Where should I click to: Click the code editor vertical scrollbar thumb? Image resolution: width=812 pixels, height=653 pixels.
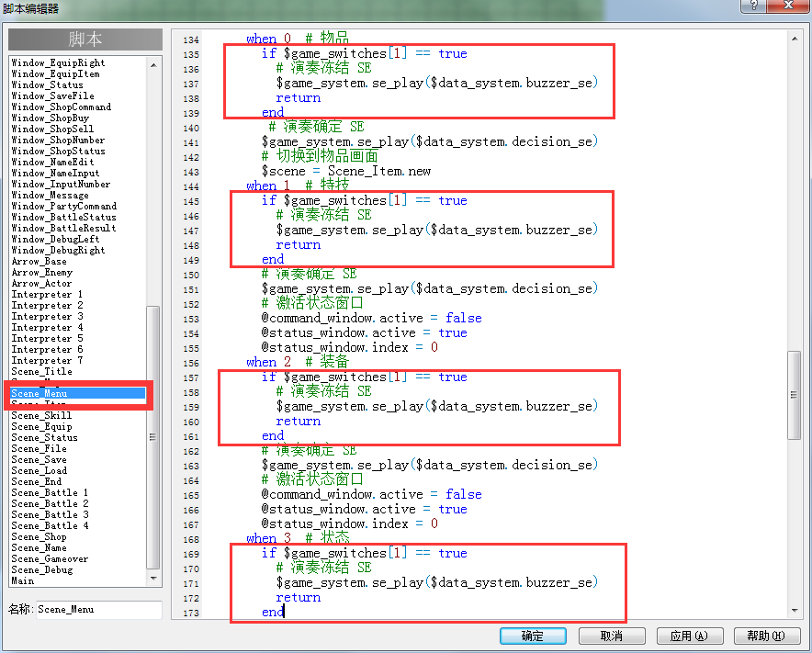(794, 395)
